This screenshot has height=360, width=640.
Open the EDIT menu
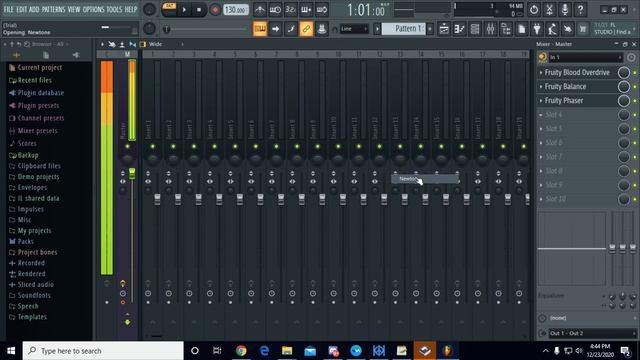click(22, 9)
